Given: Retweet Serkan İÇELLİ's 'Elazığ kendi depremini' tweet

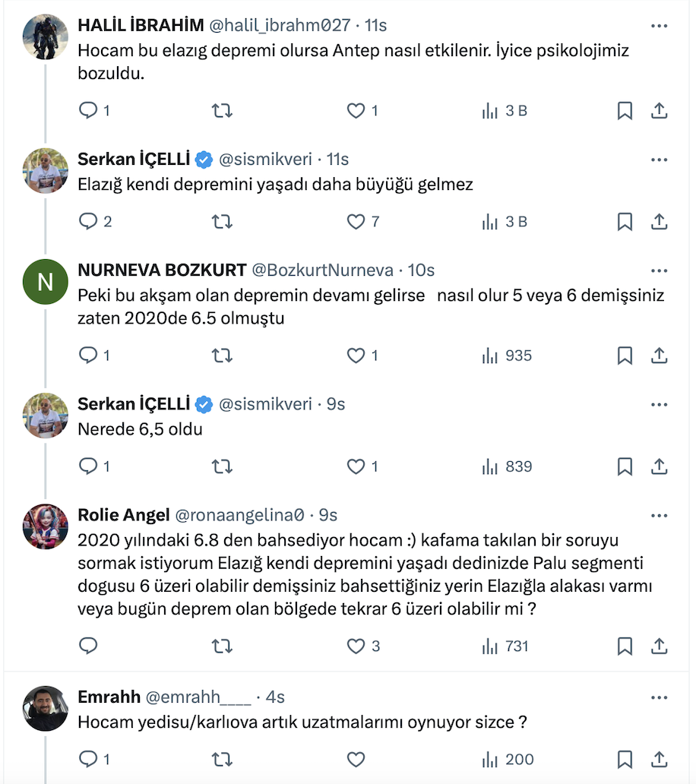Looking at the screenshot, I should point(221,222).
